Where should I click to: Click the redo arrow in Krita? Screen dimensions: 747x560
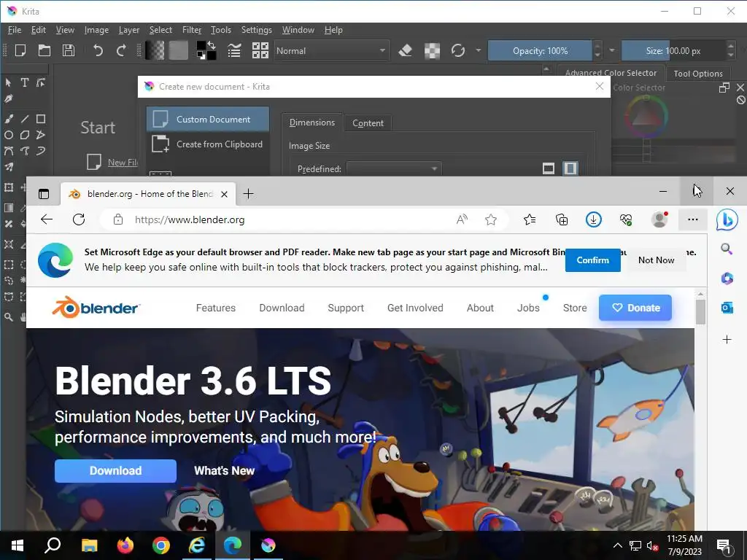click(x=122, y=50)
